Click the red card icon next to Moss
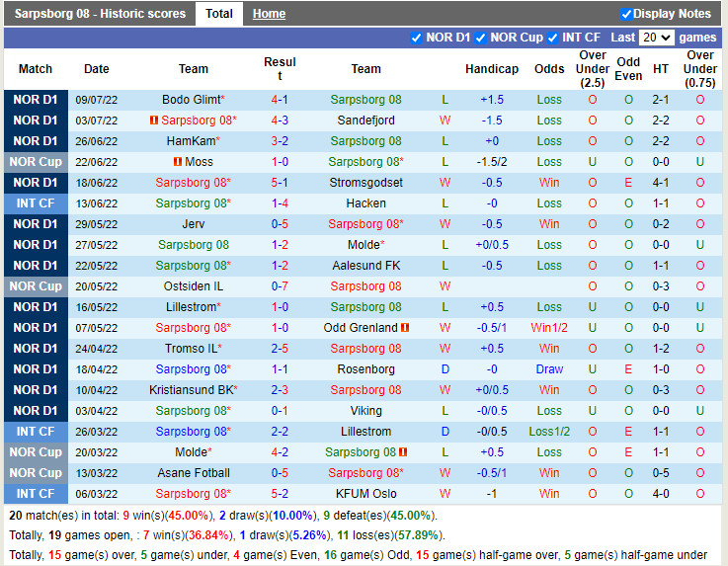Viewport: 728px width, 566px height. pyautogui.click(x=178, y=162)
